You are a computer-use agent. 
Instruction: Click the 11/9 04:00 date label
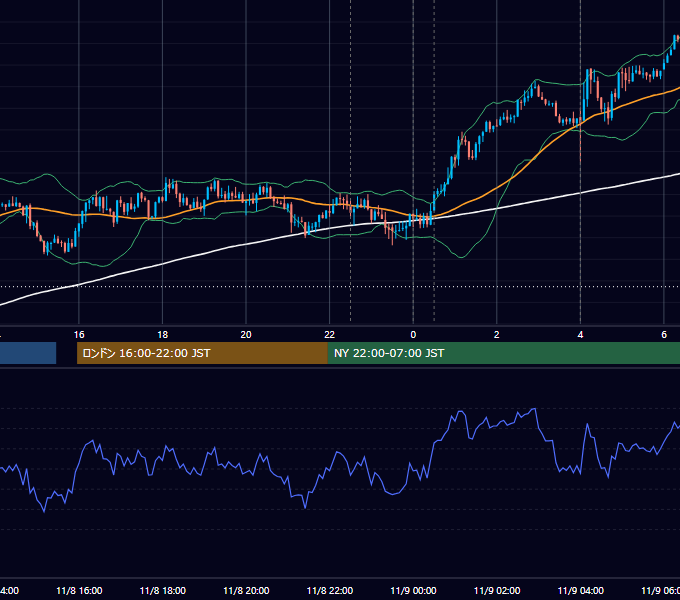pyautogui.click(x=580, y=591)
